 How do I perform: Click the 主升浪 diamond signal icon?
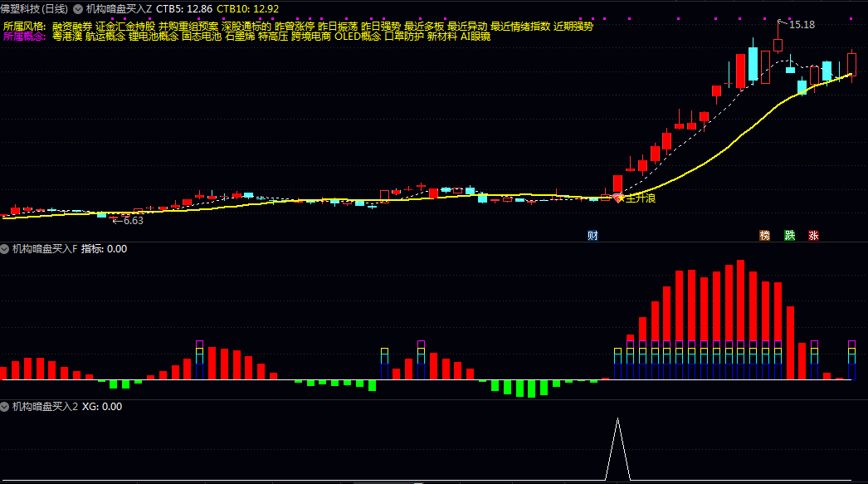coord(618,198)
